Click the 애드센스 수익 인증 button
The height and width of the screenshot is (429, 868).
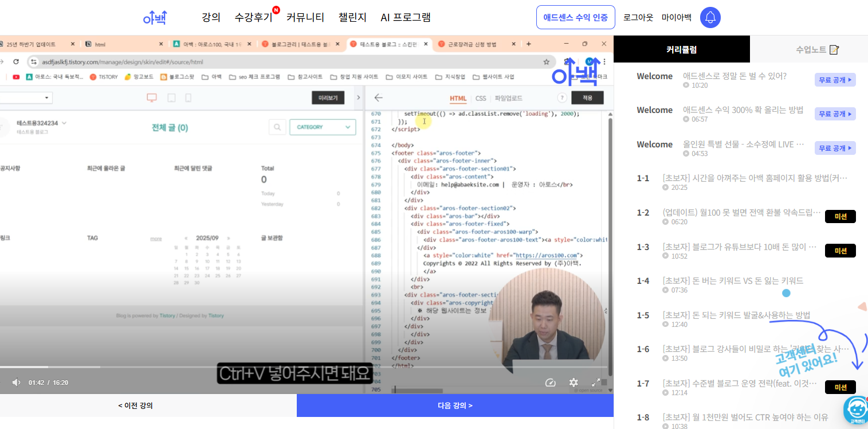point(575,17)
